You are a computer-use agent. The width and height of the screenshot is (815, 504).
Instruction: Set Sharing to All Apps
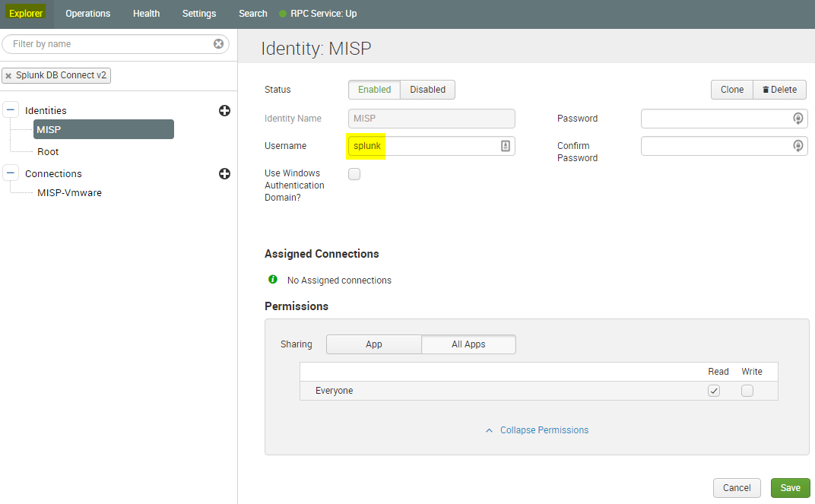468,344
